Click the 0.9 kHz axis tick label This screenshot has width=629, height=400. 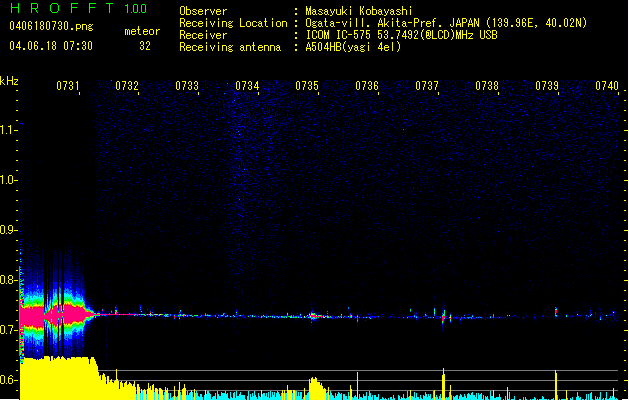pos(7,230)
